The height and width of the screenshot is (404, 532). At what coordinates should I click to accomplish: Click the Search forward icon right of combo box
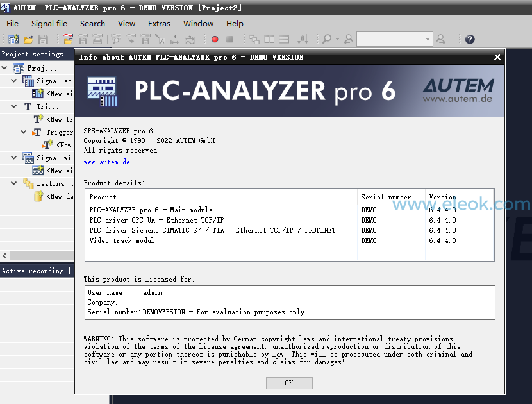[441, 39]
